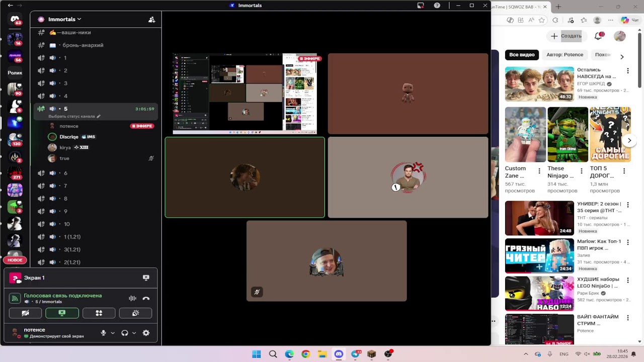
Task: Open Telegram from the taskbar
Action: [355, 354]
